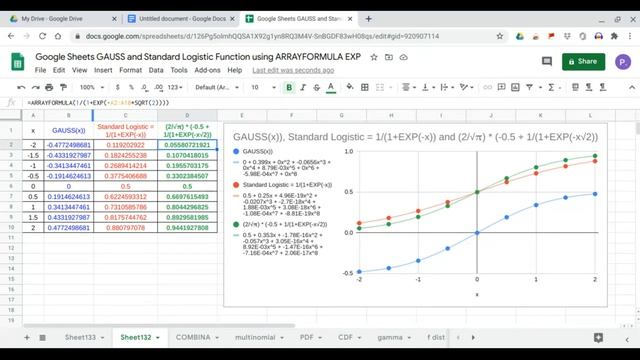Open the zoom 100% dropdown

click(92, 87)
